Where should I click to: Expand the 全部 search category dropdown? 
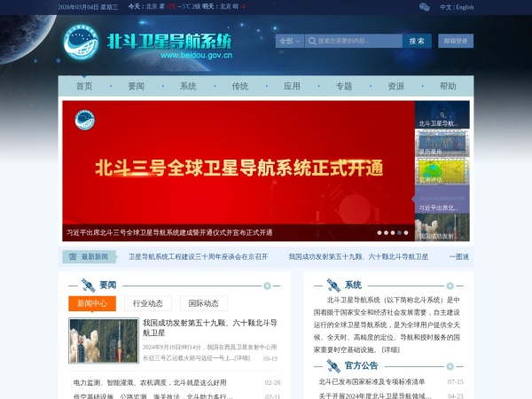[x=290, y=41]
